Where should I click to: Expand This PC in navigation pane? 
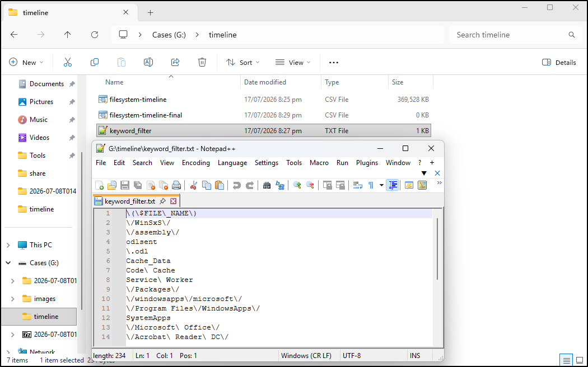(x=8, y=245)
